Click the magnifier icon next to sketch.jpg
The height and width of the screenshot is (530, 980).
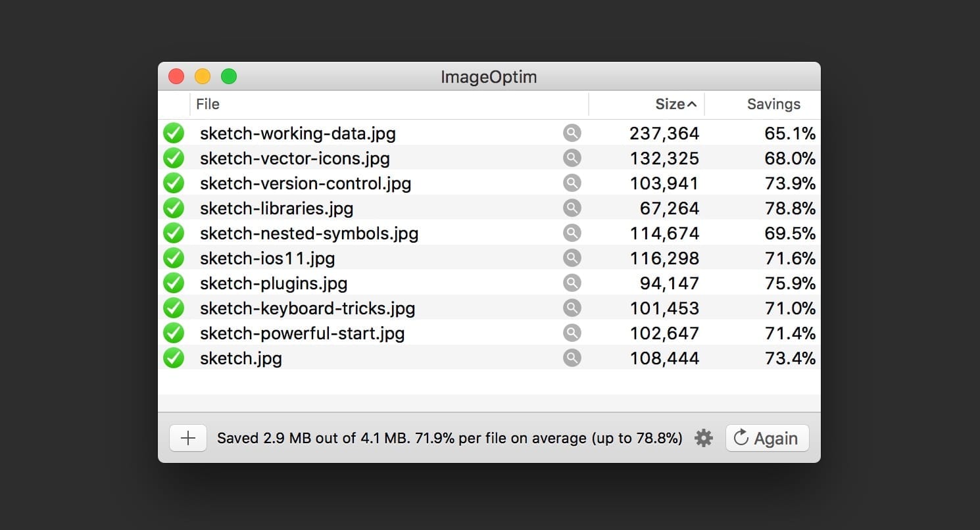point(572,357)
